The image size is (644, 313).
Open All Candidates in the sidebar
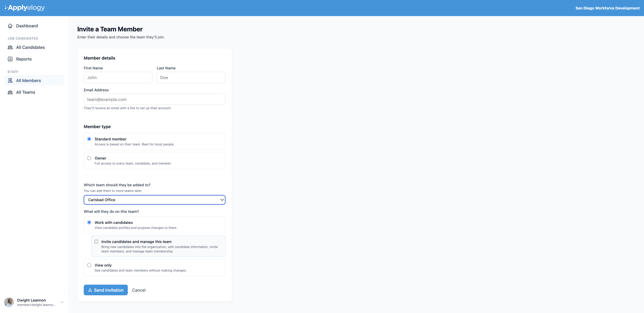coord(34,47)
